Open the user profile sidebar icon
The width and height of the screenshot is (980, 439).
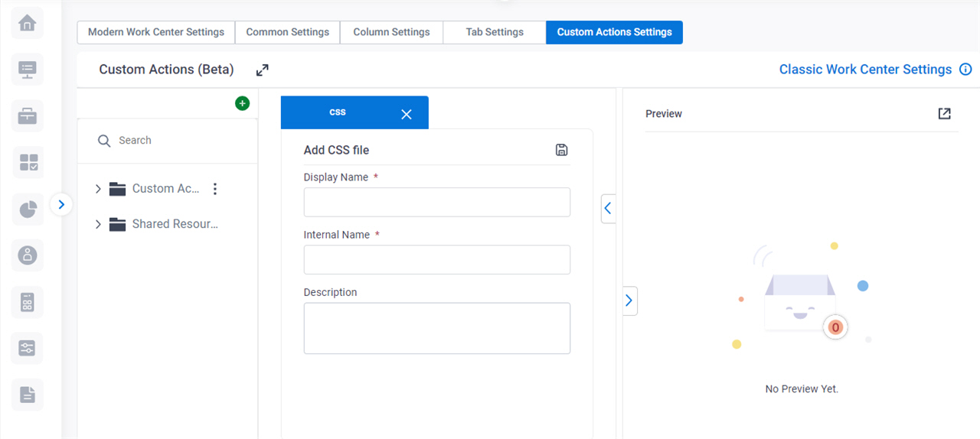click(28, 255)
